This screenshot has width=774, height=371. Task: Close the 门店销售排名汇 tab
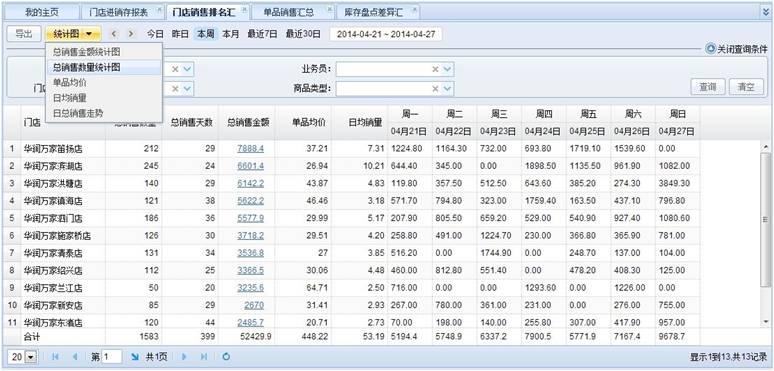tap(244, 9)
